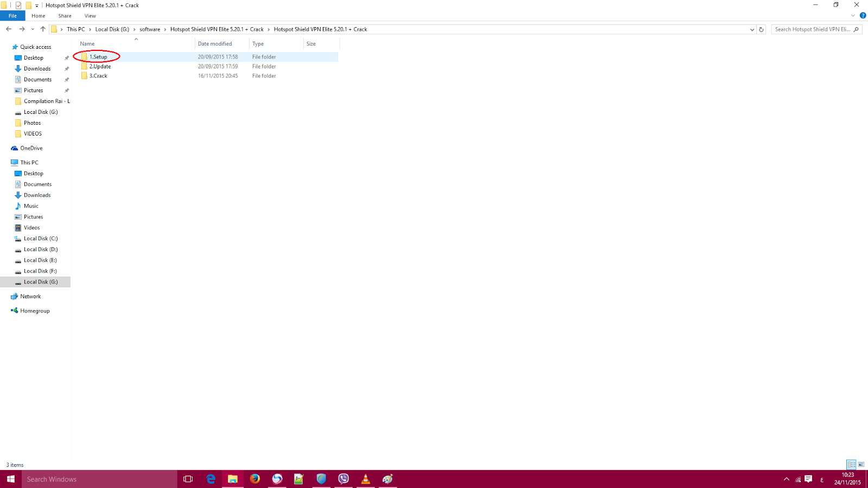Open Local Disk (D:) in sidebar
The width and height of the screenshot is (868, 488).
point(40,249)
